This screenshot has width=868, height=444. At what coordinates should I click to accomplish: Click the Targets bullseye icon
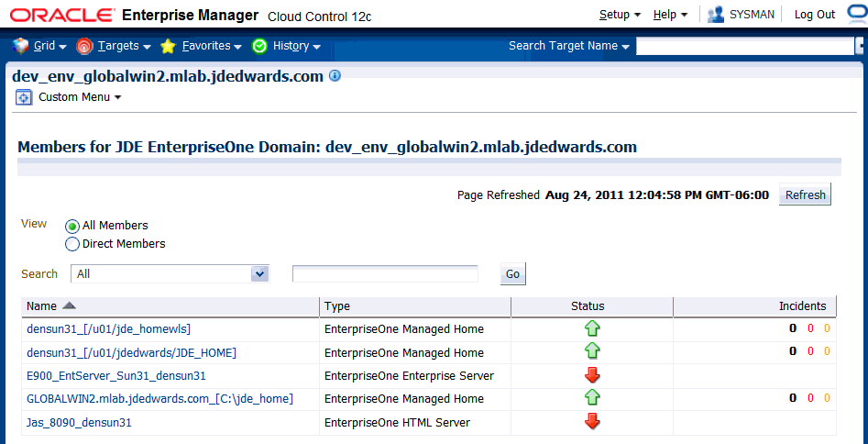click(83, 47)
